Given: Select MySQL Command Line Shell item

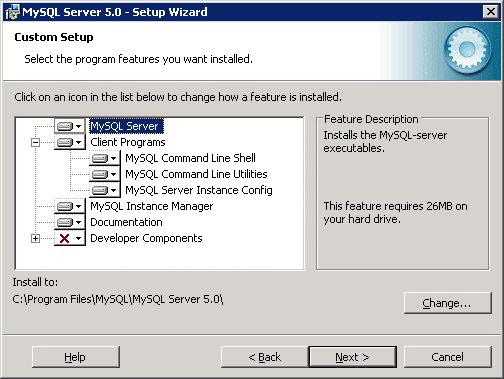Looking at the screenshot, I should click(190, 158).
